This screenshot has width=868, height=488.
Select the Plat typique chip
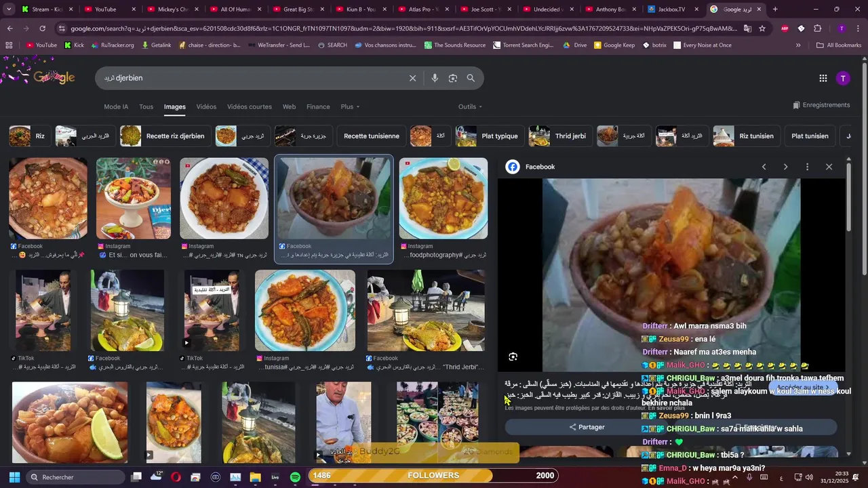pos(489,136)
